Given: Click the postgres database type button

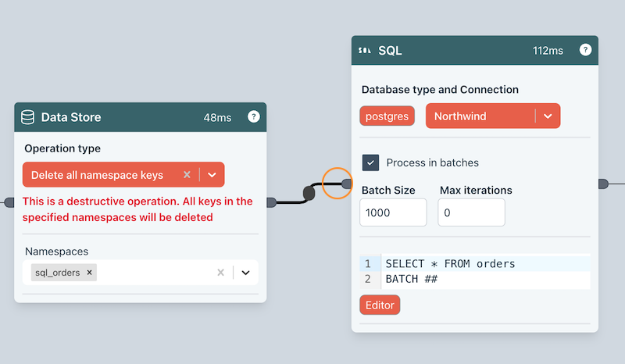Looking at the screenshot, I should point(387,116).
